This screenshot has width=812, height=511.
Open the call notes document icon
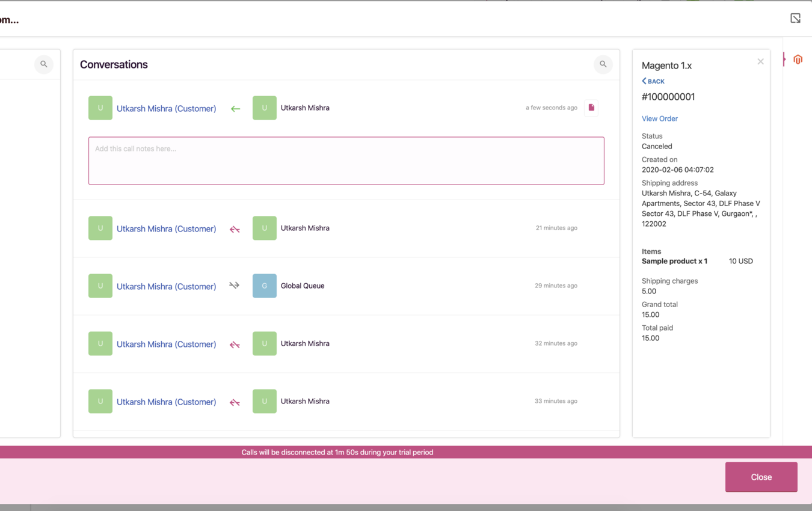[590, 108]
